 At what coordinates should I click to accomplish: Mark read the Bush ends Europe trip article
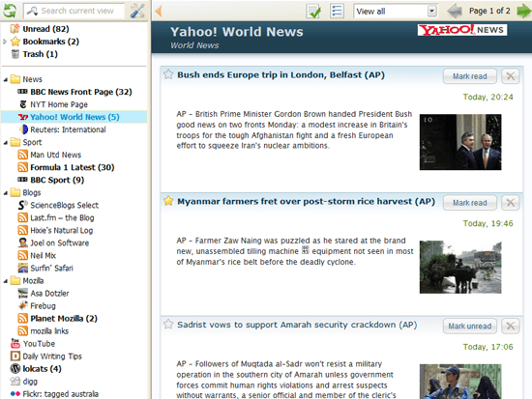click(470, 76)
